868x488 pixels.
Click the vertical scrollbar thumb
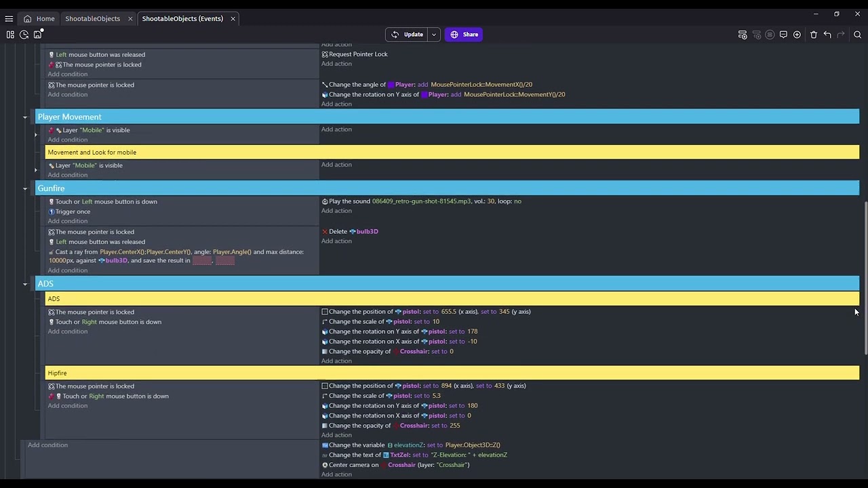pos(865,278)
